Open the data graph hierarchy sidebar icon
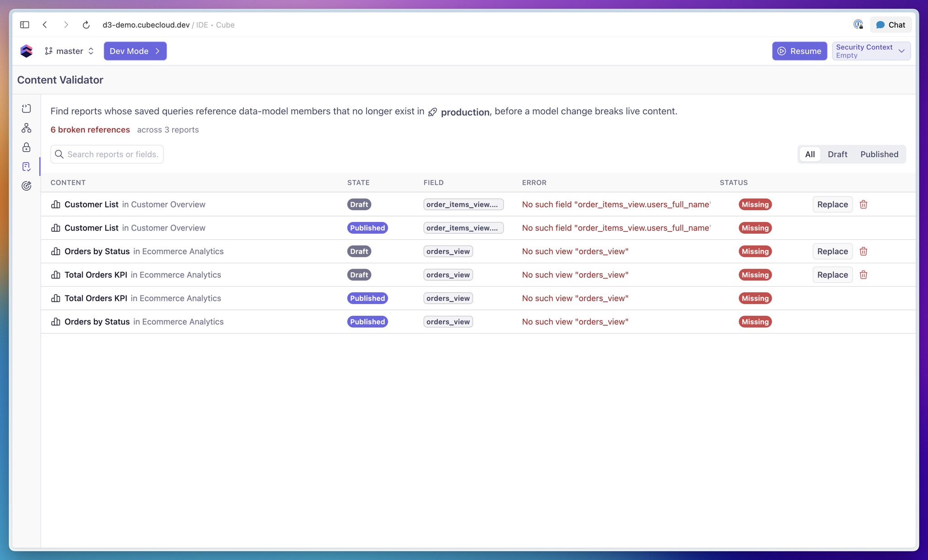This screenshot has height=560, width=928. pyautogui.click(x=26, y=128)
